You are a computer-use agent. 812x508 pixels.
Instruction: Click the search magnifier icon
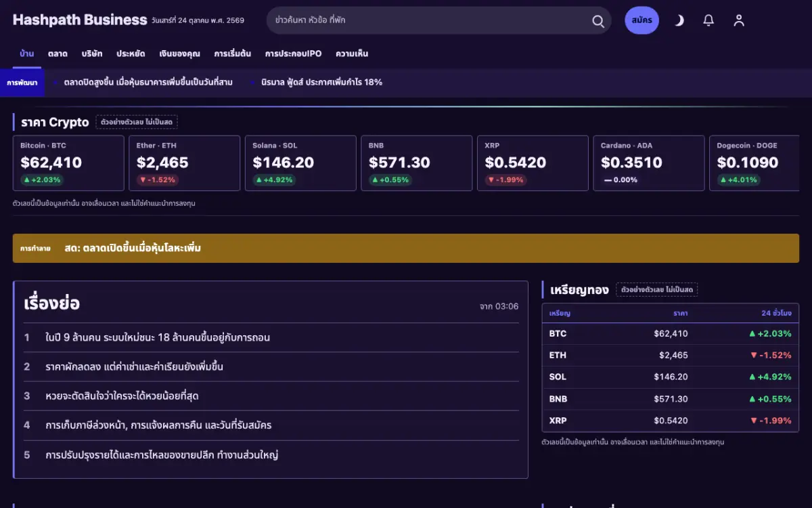point(598,21)
